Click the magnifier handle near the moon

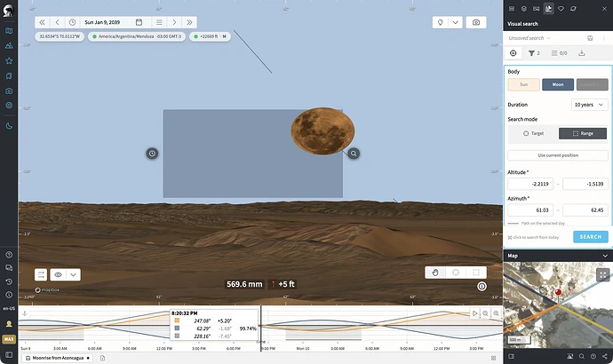(x=354, y=154)
